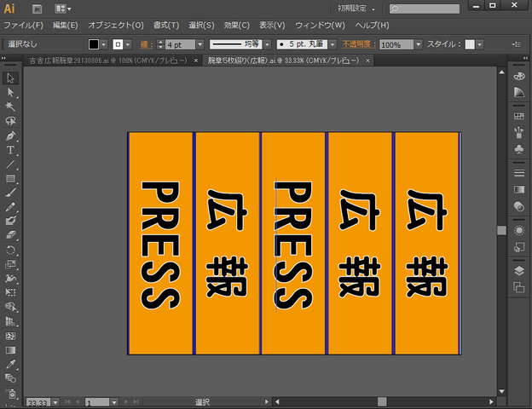Open the fill color dropdown arrow

[x=104, y=44]
